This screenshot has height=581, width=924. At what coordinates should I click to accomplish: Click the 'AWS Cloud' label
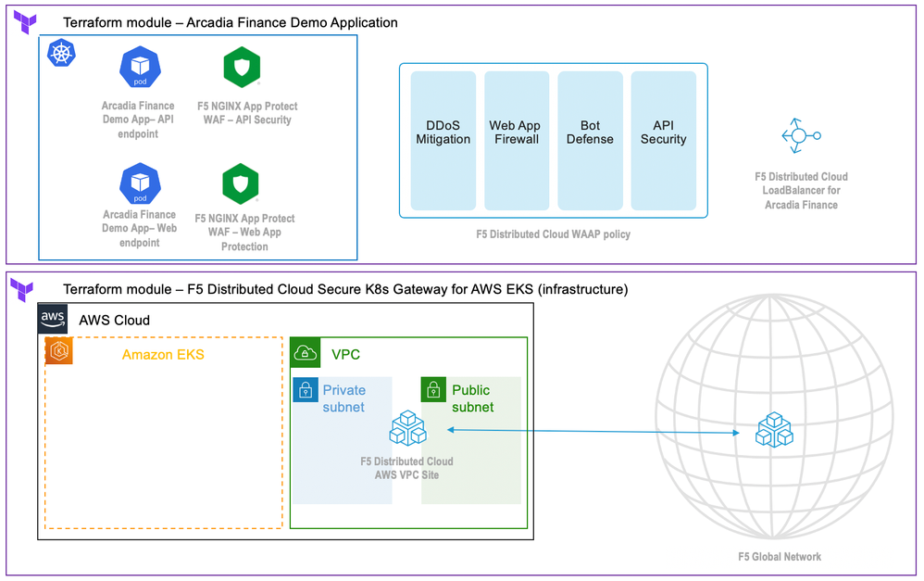[x=114, y=321]
